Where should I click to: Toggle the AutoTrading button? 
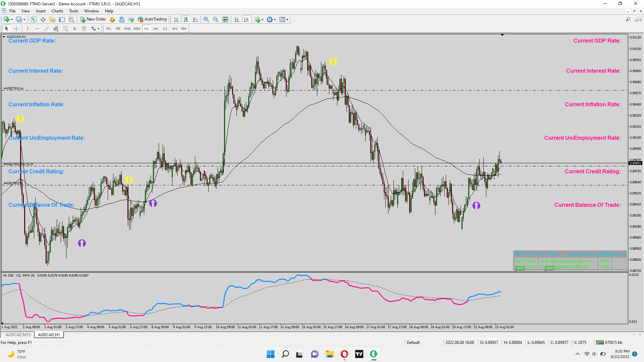152,19
